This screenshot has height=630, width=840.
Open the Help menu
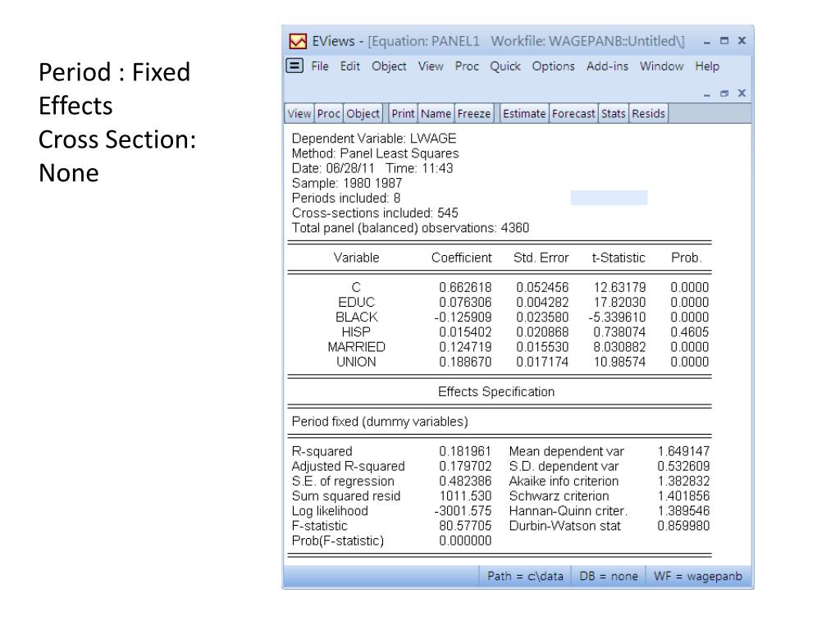(x=707, y=66)
